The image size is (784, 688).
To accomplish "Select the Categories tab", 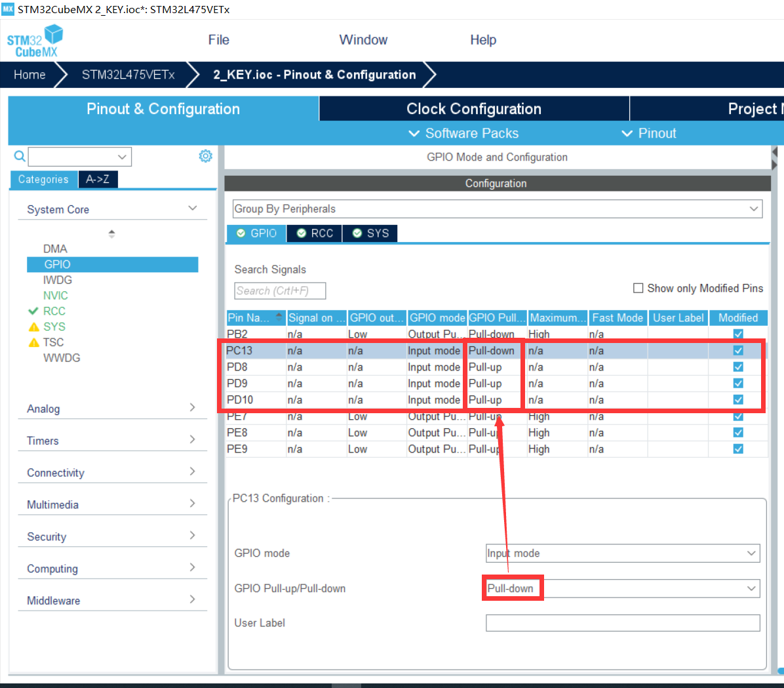I will (x=43, y=179).
